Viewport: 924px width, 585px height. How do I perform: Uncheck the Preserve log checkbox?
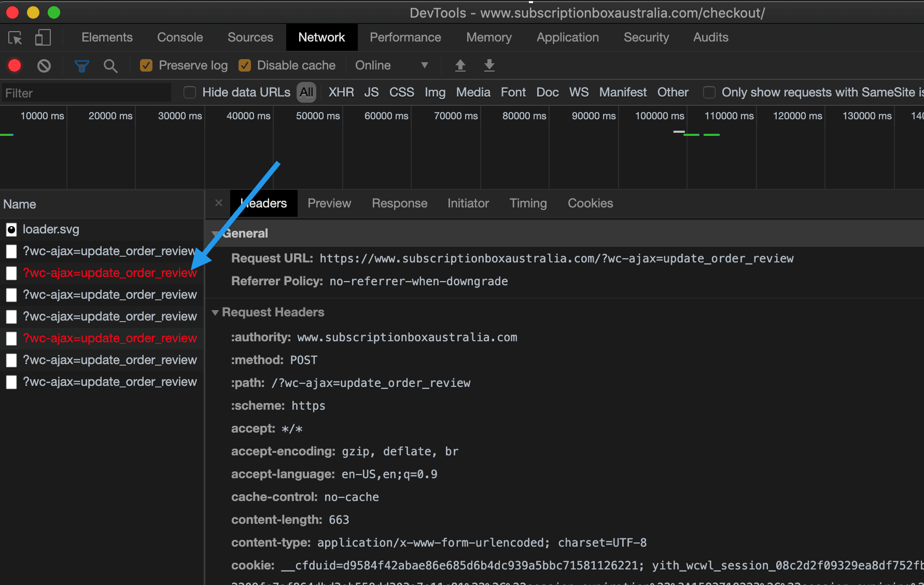coord(146,65)
